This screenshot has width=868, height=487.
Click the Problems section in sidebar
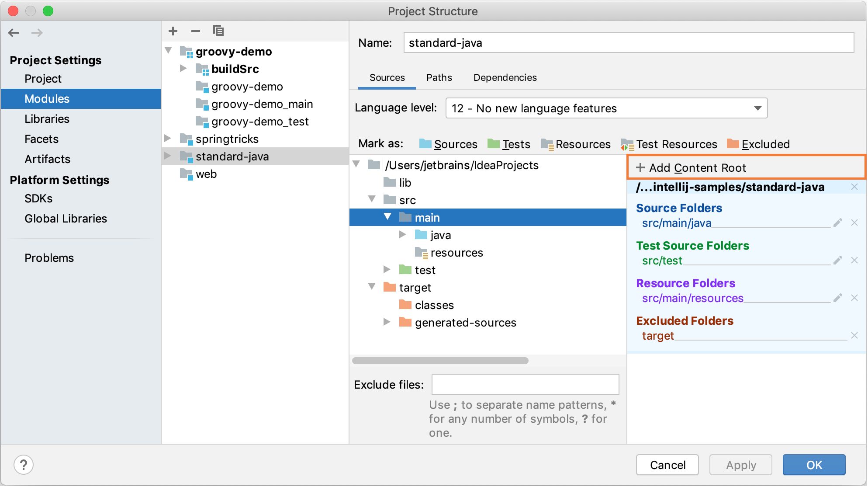click(49, 258)
